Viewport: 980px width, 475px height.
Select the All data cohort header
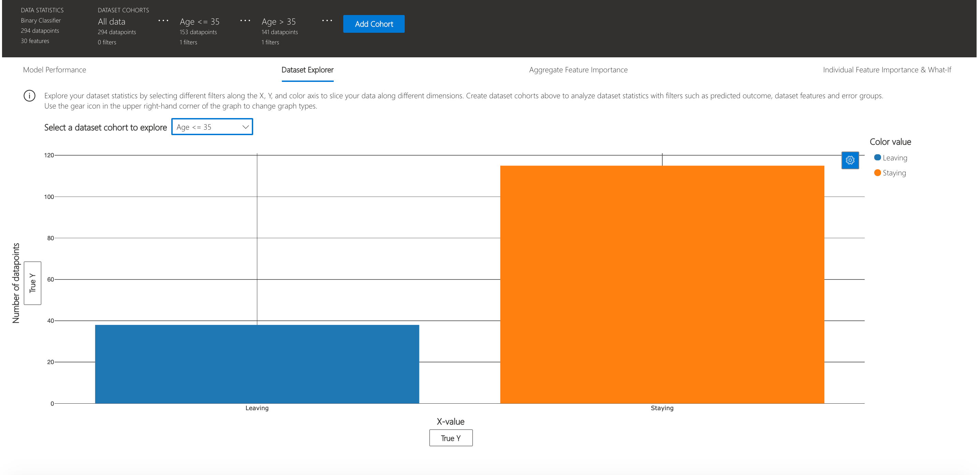(112, 22)
